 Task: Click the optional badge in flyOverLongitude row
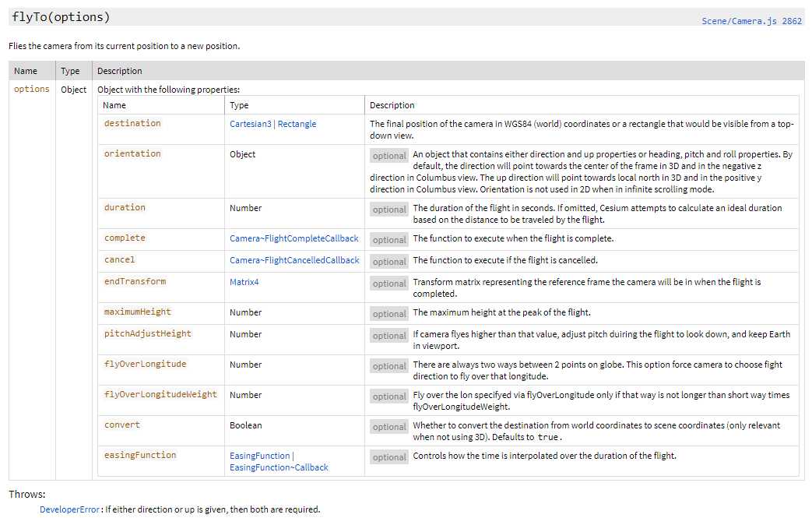389,366
